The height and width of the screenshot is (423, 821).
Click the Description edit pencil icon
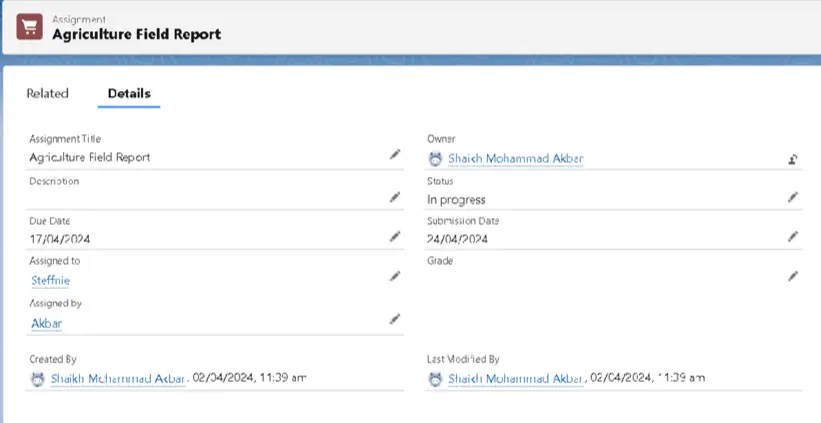pyautogui.click(x=394, y=197)
